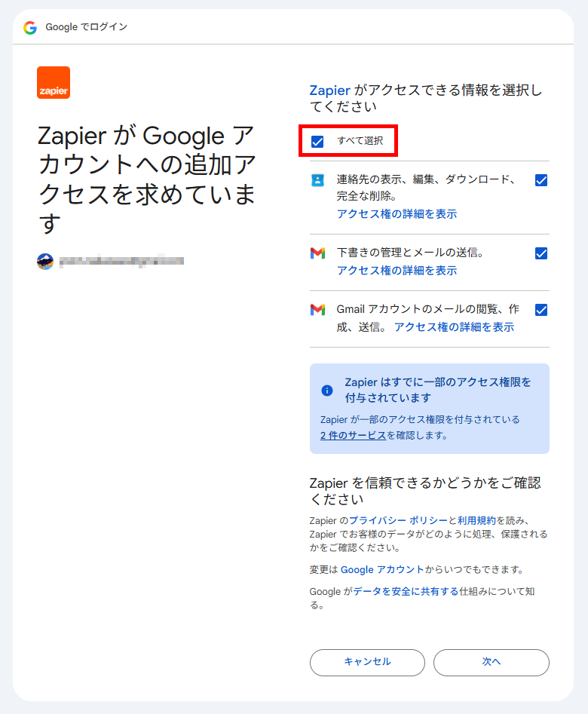This screenshot has height=714, width=588.
Task: Click the orange Zapier logo
Action: pos(54,82)
